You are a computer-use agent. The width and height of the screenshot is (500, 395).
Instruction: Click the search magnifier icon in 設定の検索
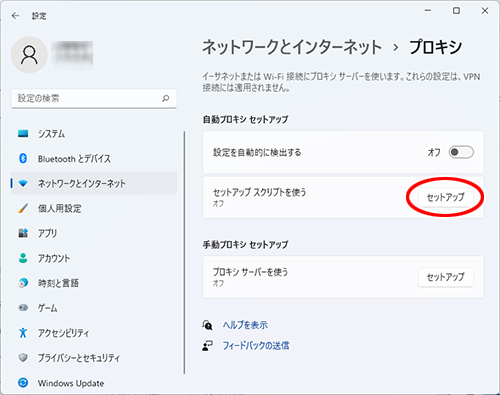coord(166,98)
